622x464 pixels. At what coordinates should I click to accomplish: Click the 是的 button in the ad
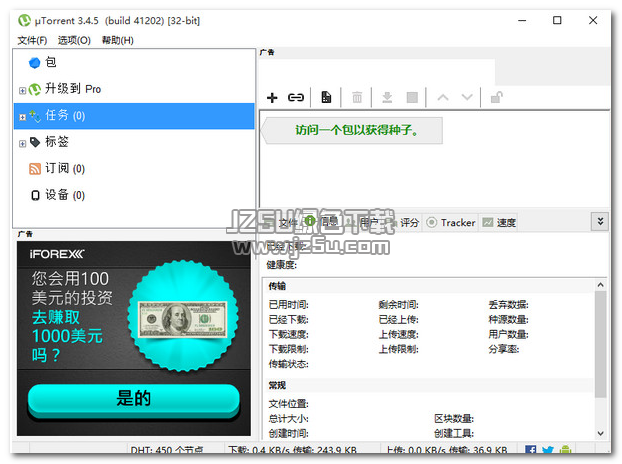pos(134,399)
